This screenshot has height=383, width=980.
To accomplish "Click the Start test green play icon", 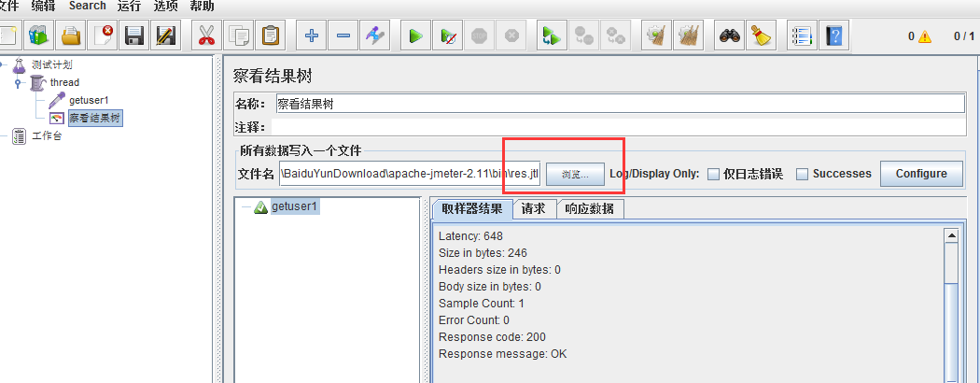I will pos(415,36).
